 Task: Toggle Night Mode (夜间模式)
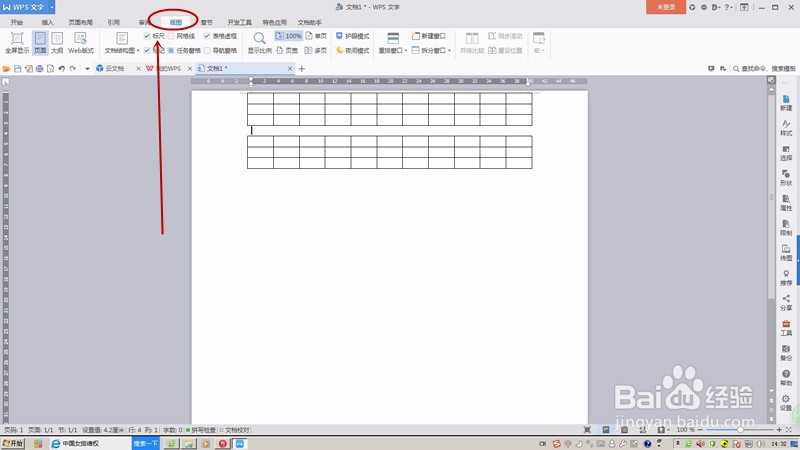point(352,51)
